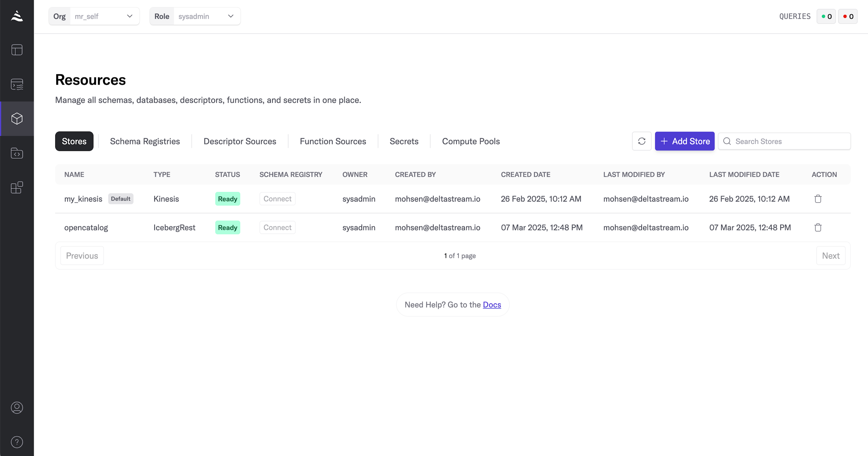
Task: Click Connect for my_kinesis schema registry
Action: pos(277,199)
